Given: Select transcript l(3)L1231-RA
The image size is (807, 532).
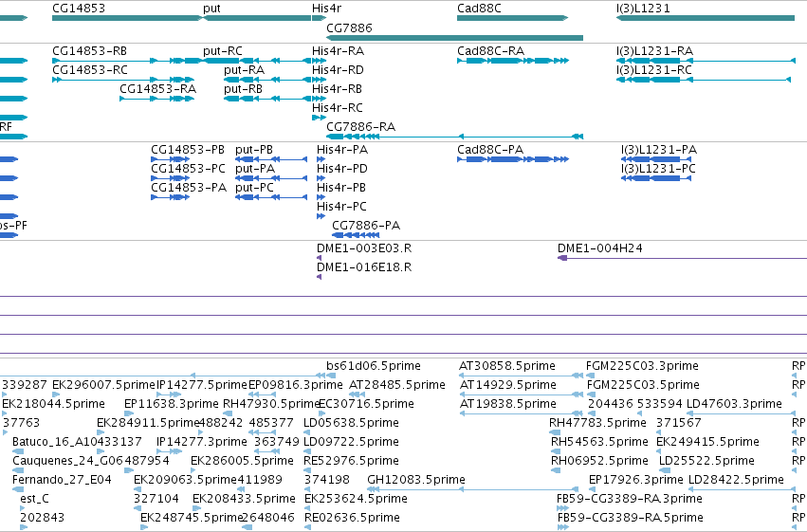Looking at the screenshot, I should [706, 61].
